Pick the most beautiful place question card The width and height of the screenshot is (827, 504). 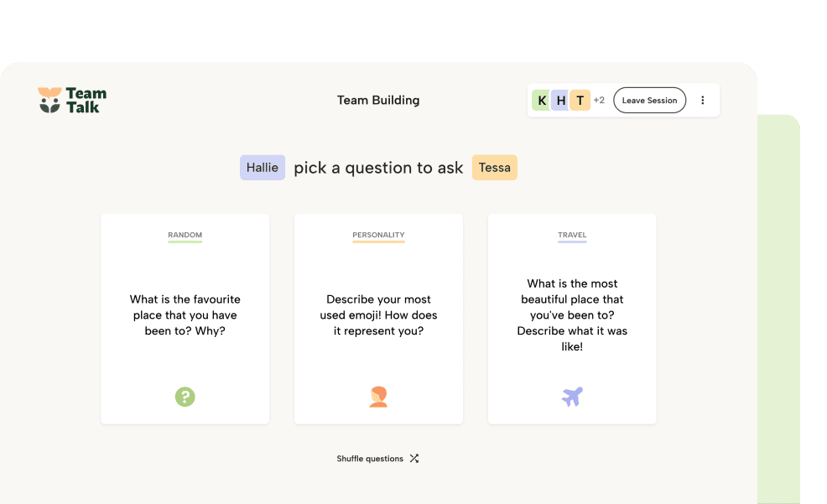pos(572,315)
